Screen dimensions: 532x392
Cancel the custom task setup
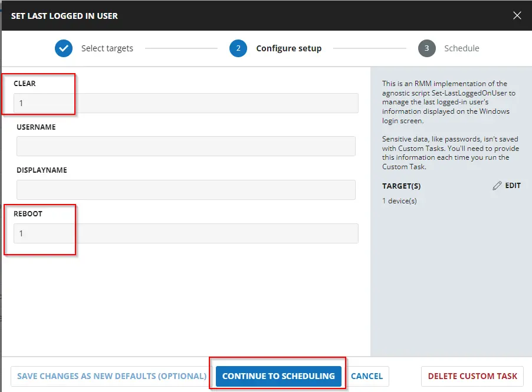(x=367, y=377)
